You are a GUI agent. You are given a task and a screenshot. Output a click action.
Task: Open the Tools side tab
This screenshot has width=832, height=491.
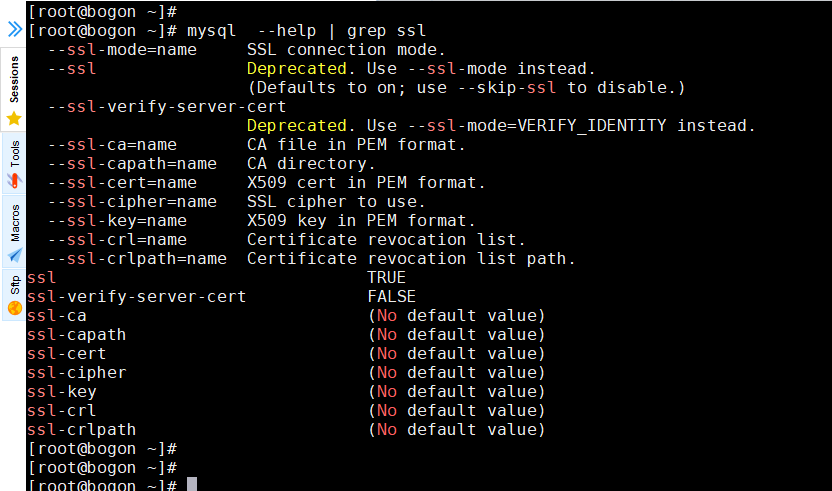tap(13, 163)
